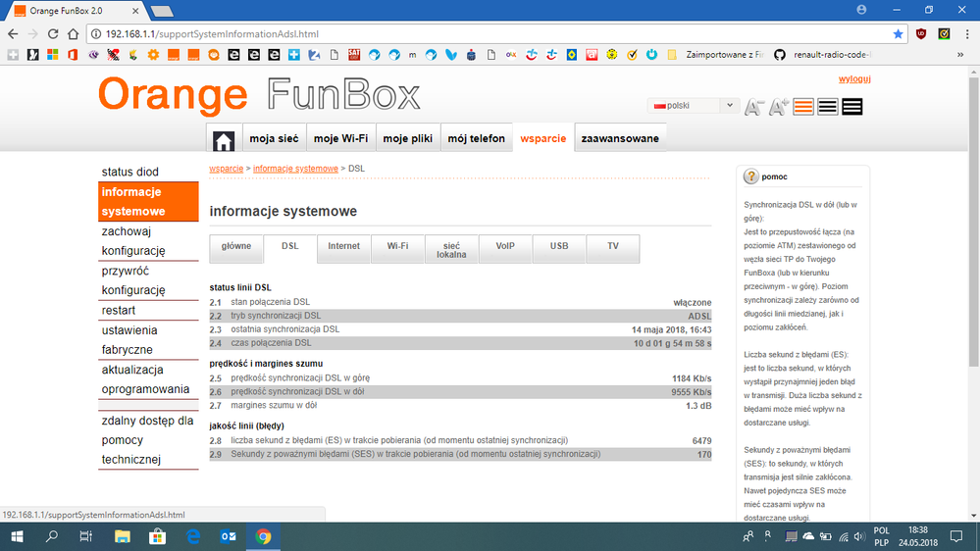Open the VoIP information tab
The image size is (980, 551).
pos(505,246)
